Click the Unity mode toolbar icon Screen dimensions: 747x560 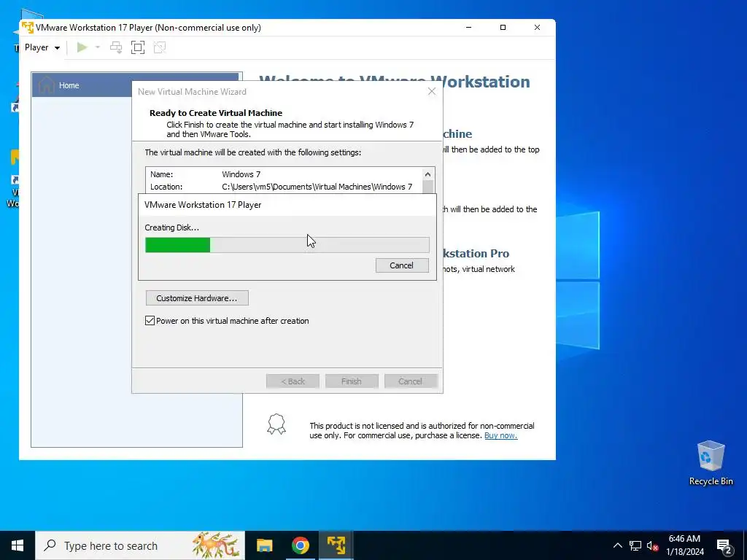(x=160, y=47)
